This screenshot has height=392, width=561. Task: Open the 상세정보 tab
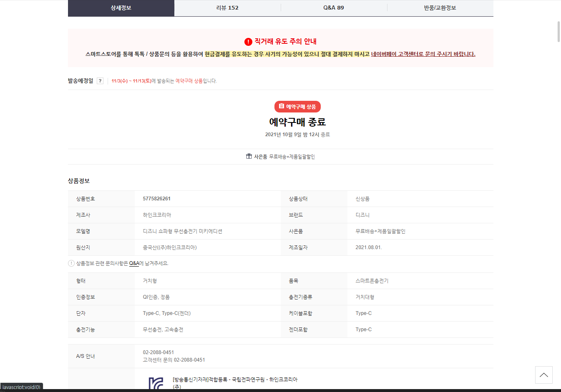[121, 8]
